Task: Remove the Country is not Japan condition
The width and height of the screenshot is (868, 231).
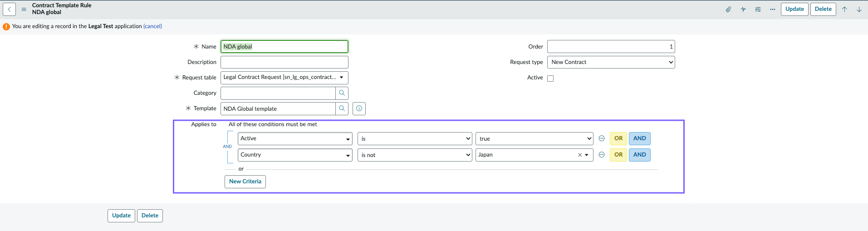Action: pyautogui.click(x=602, y=155)
